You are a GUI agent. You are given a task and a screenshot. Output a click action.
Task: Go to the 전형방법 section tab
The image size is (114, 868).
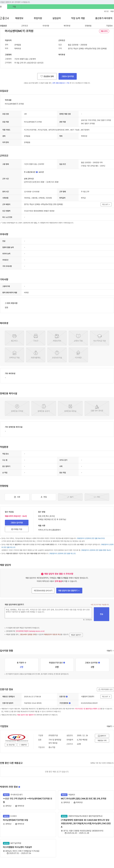pos(88,26)
